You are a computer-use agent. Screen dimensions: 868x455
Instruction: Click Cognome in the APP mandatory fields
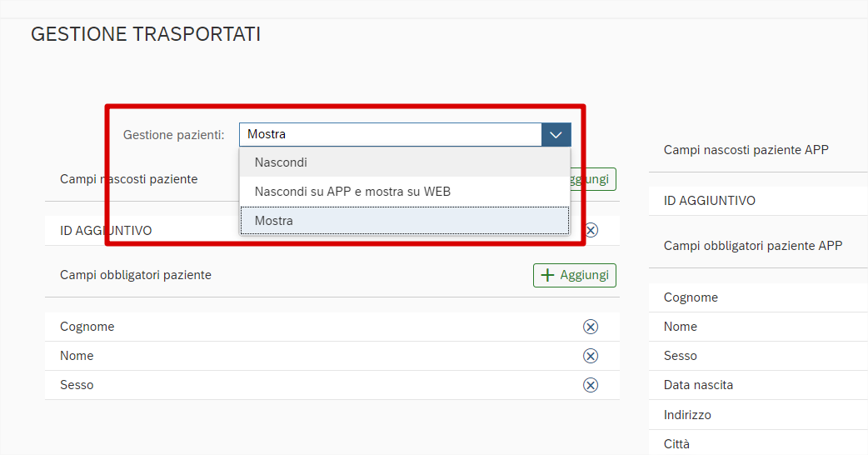(691, 297)
